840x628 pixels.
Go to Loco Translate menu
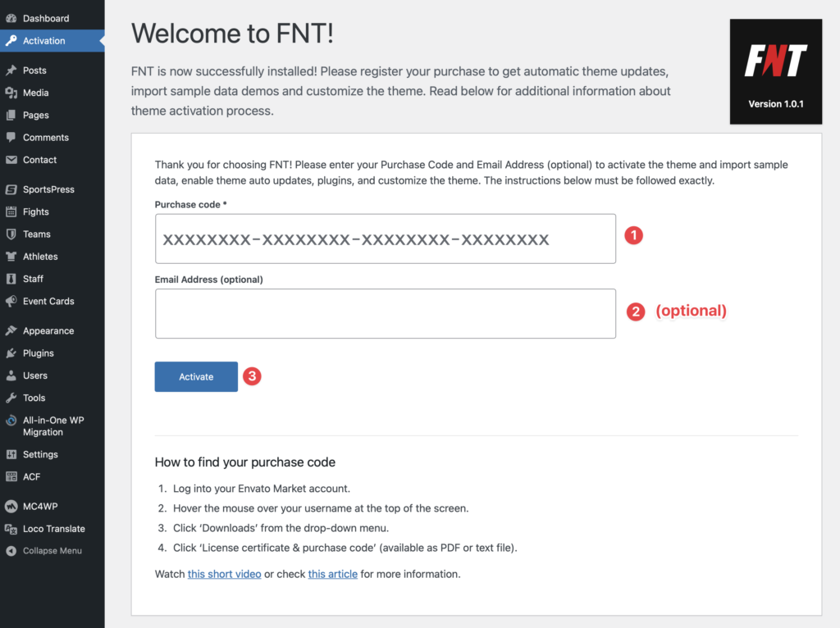point(53,529)
